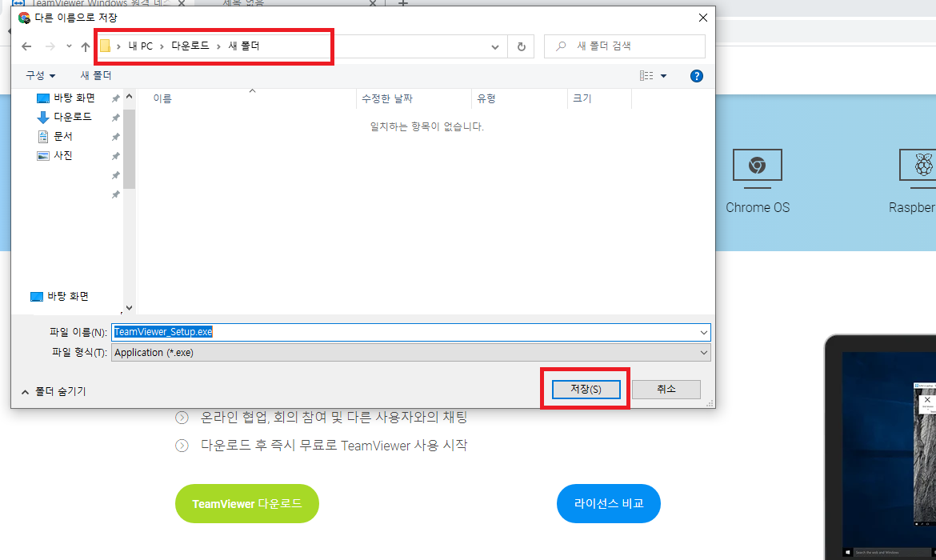Click the pin icon next to 사진

[116, 156]
